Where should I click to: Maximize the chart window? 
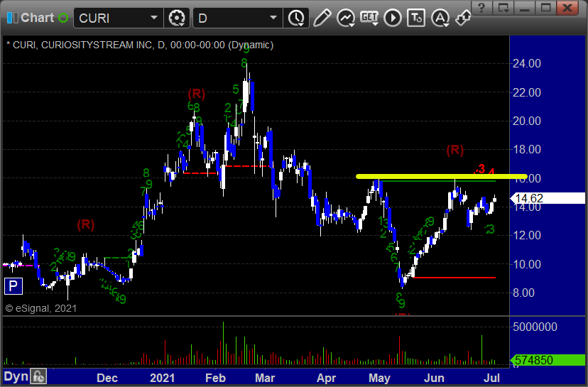(545, 8)
